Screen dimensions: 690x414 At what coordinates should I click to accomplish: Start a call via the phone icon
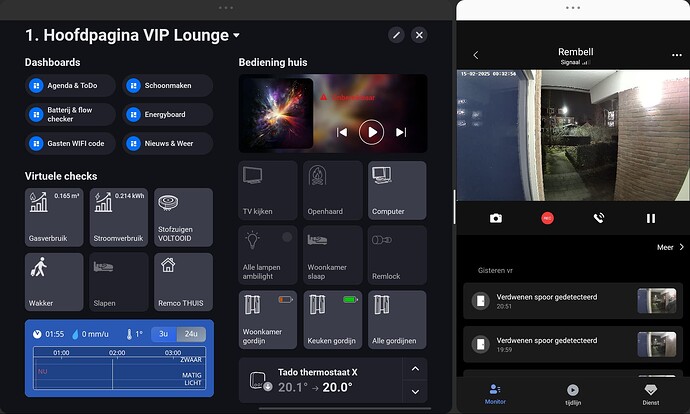click(599, 218)
